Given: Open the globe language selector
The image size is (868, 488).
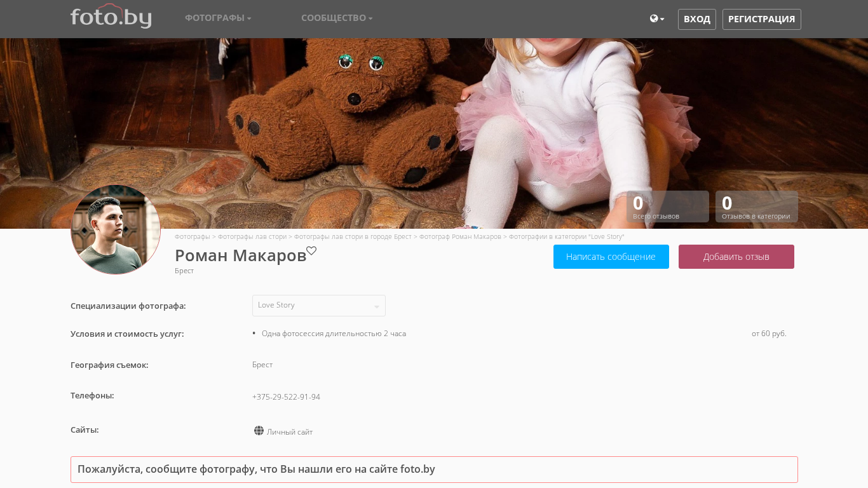Looking at the screenshot, I should coord(656,19).
